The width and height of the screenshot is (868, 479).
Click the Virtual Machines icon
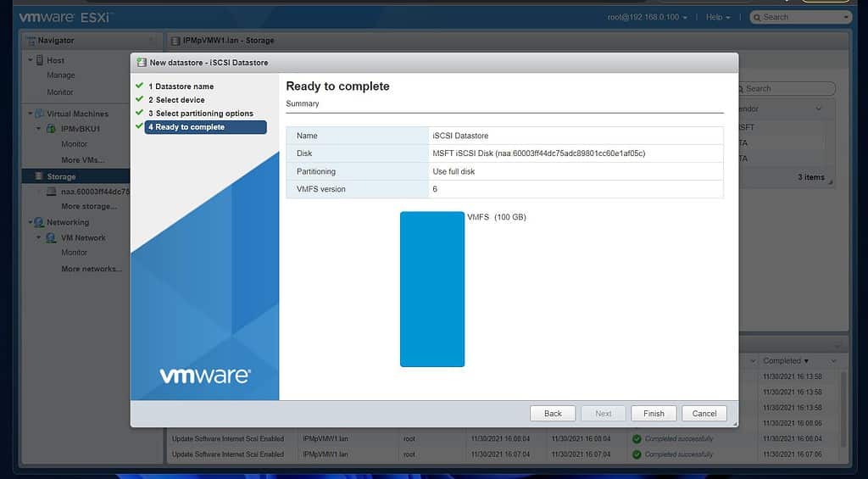click(x=39, y=114)
